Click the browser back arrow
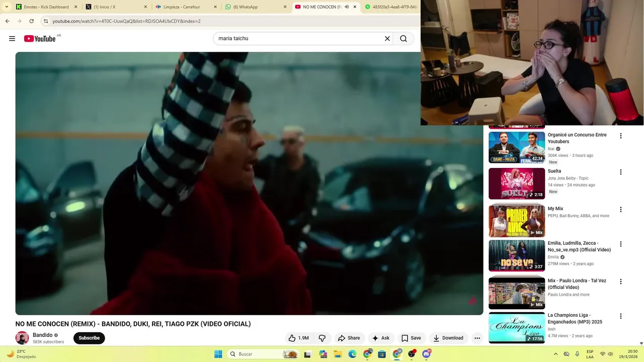644x362 pixels. coord(7,21)
